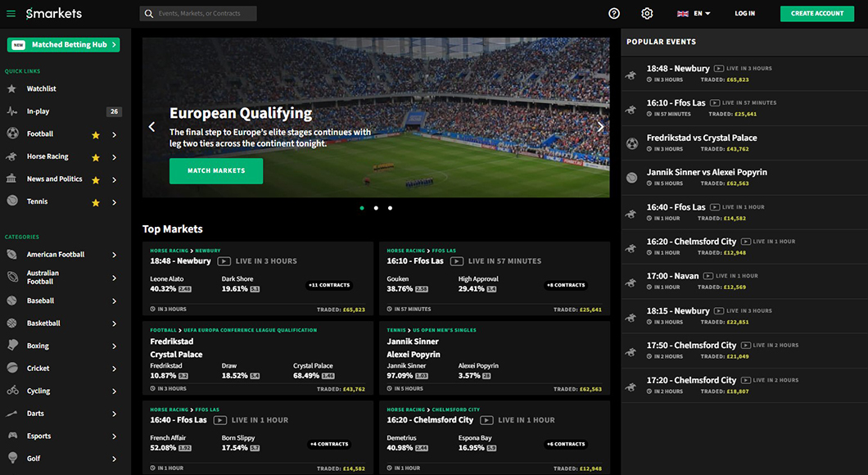The width and height of the screenshot is (868, 475).
Task: Click live video icon on 16:10 Ffos Las card
Action: pyautogui.click(x=456, y=261)
